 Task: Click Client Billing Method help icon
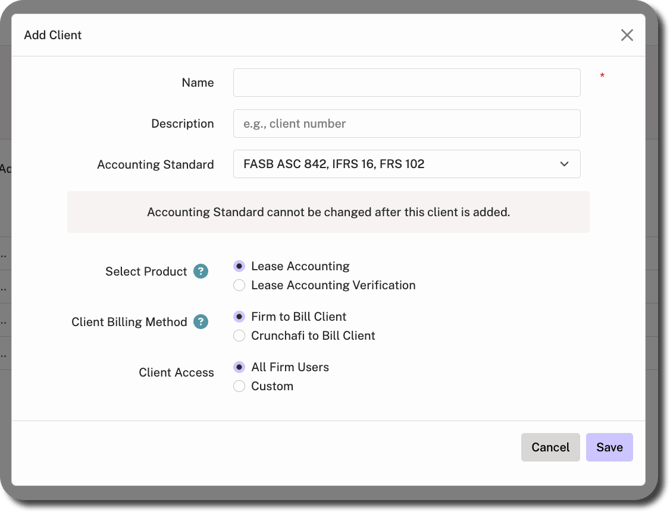click(x=200, y=321)
